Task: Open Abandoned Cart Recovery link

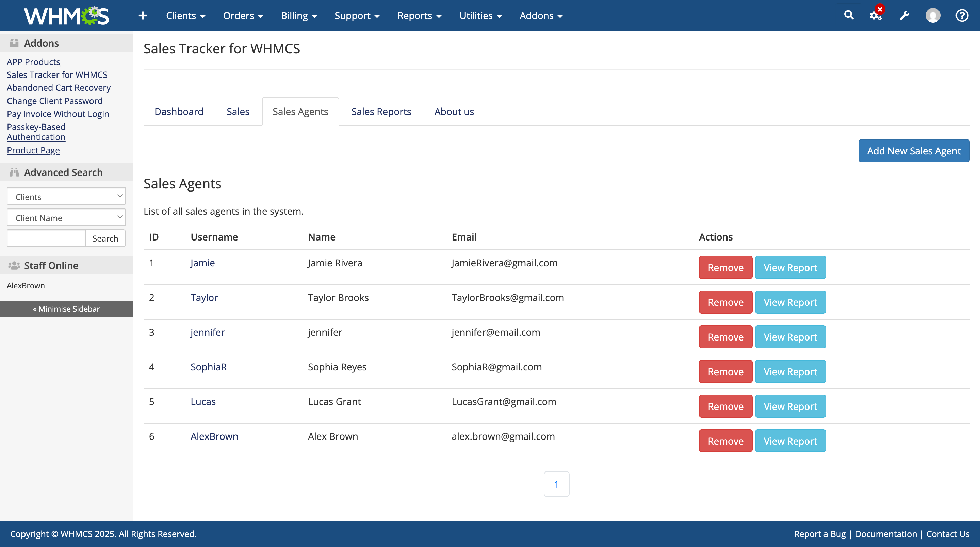Action: pyautogui.click(x=59, y=88)
